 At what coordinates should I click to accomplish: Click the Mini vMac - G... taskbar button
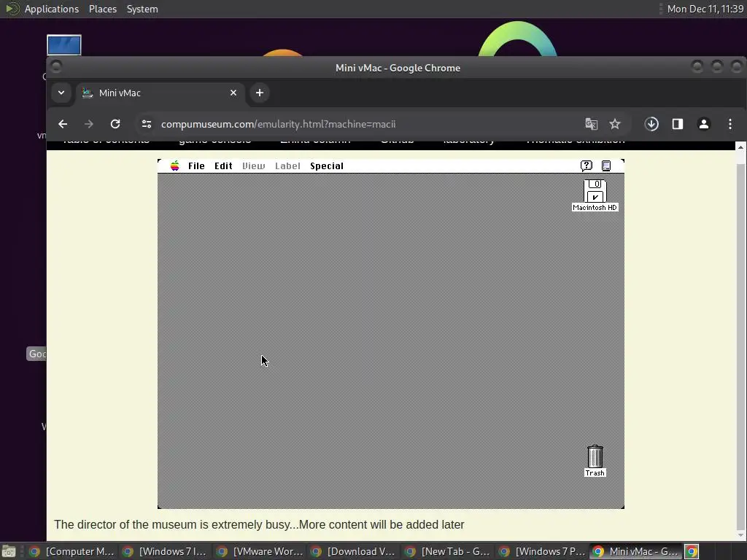coord(635,551)
